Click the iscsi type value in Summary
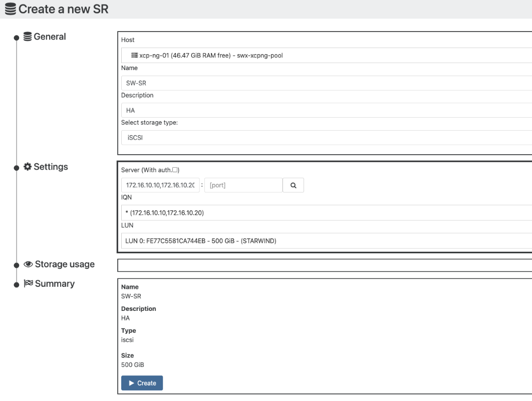Screen dimensions: 532x401 pyautogui.click(x=127, y=339)
